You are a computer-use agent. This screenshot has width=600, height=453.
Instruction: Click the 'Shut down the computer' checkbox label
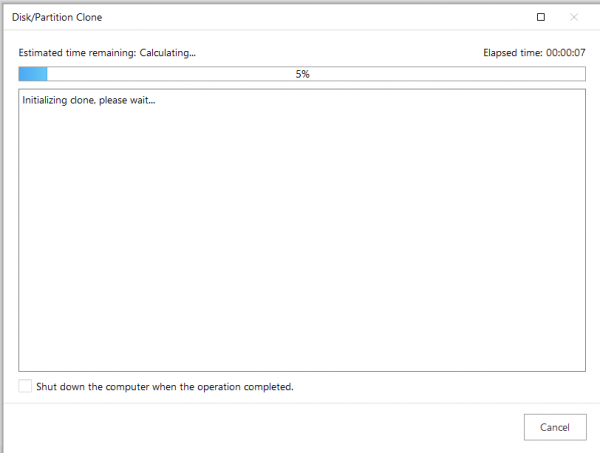pos(165,386)
